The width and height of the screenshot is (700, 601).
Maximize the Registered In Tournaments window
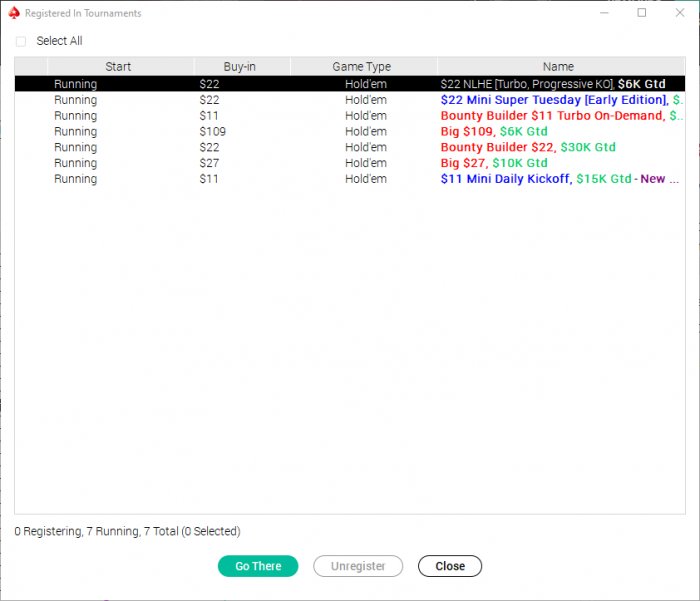tap(642, 13)
